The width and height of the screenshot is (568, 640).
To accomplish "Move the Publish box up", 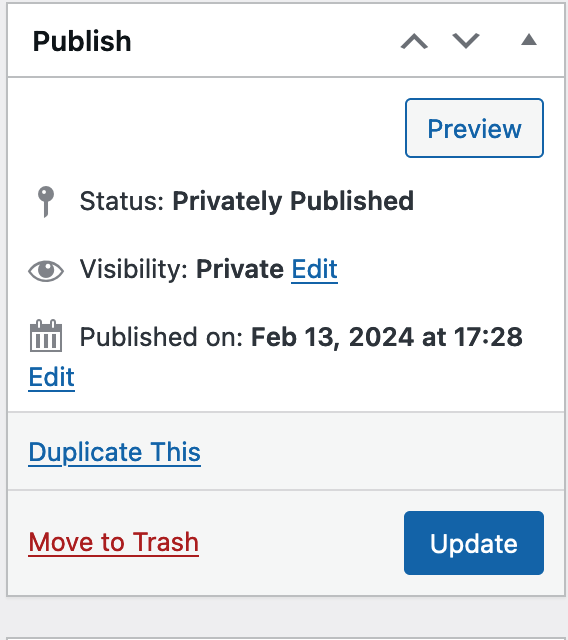I will coord(414,41).
